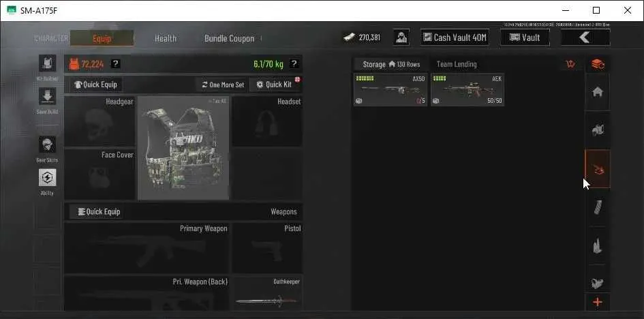The image size is (644, 319).
Task: Select the equipped camo body armor vest
Action: tap(183, 148)
